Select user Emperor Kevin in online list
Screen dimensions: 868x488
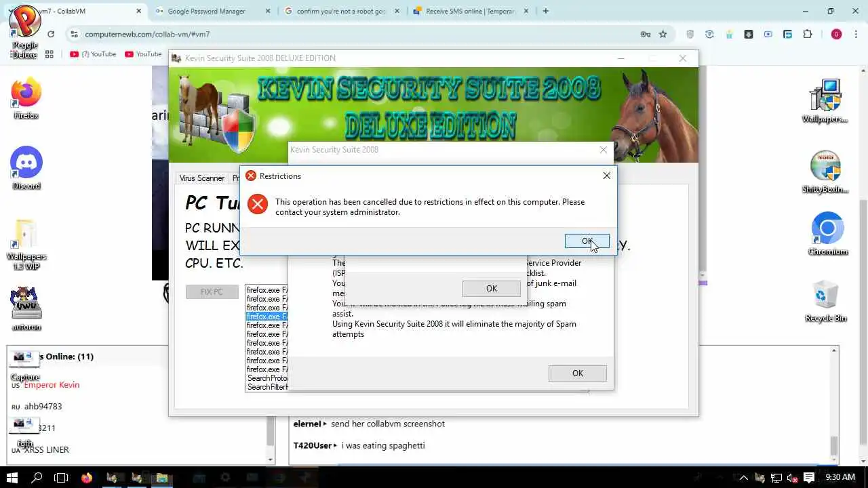[x=52, y=385]
